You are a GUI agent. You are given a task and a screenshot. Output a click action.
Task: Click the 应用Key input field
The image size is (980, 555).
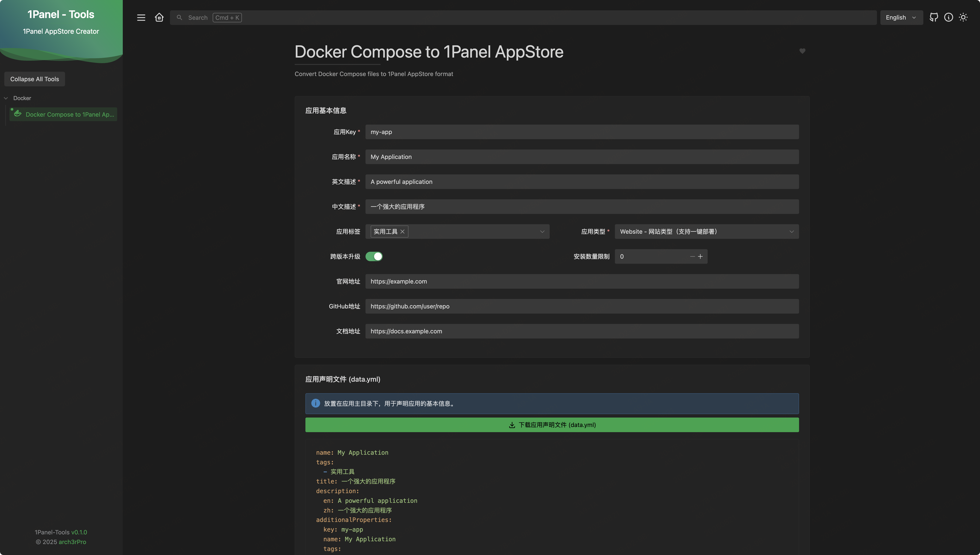[582, 132]
